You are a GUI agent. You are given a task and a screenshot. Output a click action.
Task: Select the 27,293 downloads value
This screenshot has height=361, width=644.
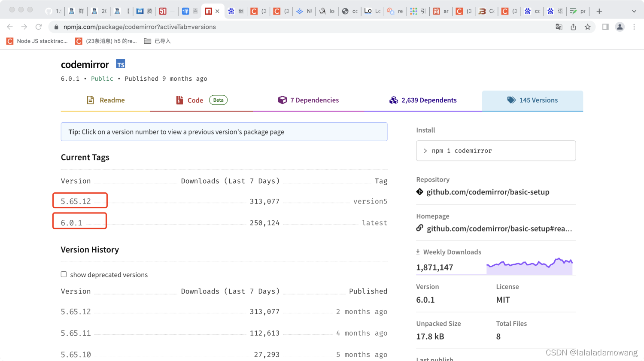[267, 355]
